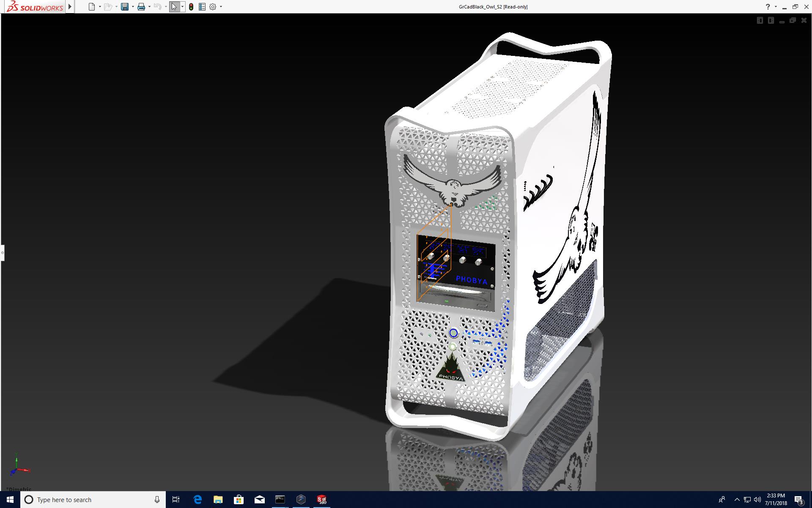812x508 pixels.
Task: Open the Save options dropdown arrow
Action: tap(133, 7)
